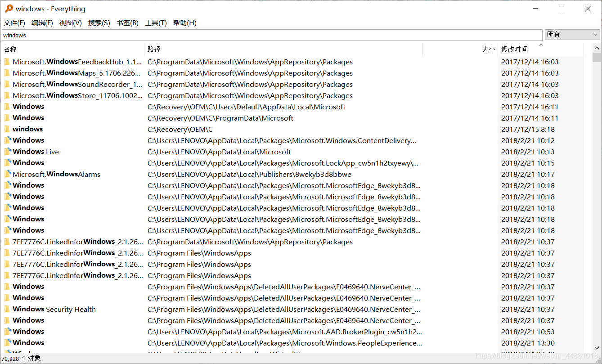Select the Microsoft.WindowsFeedbackHub_1.1... entry
Screen dimensions: 602x364
click(77, 62)
